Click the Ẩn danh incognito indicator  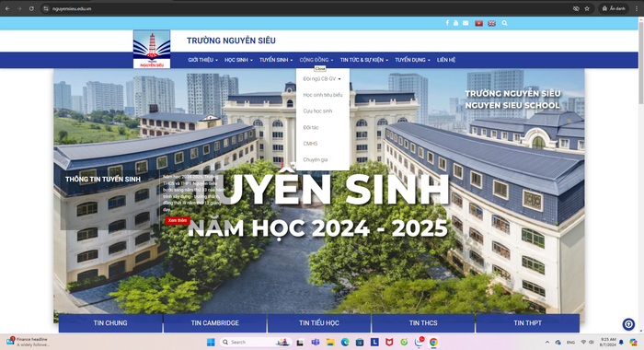(614, 8)
